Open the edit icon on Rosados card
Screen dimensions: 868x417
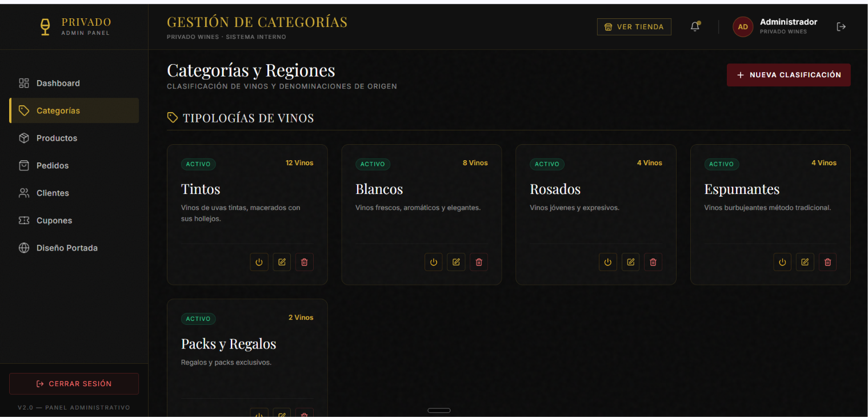pyautogui.click(x=630, y=262)
